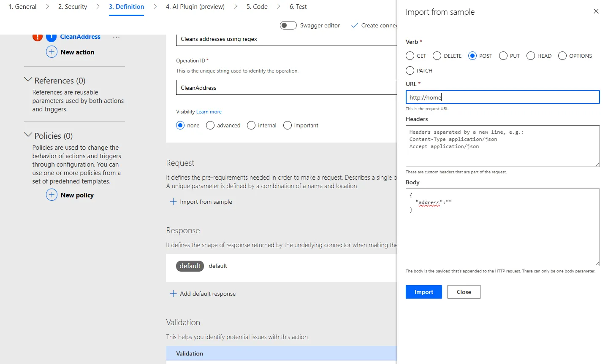Click the New action plus icon
The width and height of the screenshot is (608, 364).
click(x=52, y=52)
